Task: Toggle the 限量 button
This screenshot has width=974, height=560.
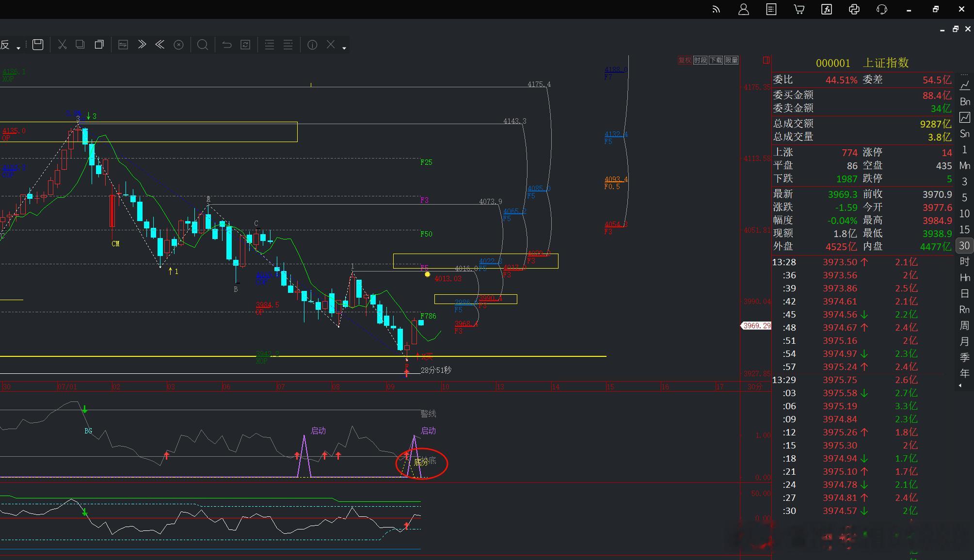Action: point(731,60)
